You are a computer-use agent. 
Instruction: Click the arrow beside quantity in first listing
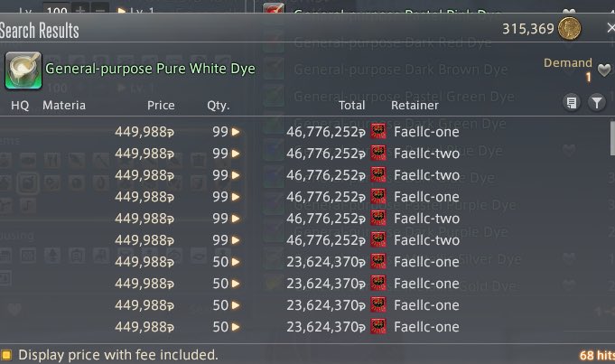pos(236,132)
